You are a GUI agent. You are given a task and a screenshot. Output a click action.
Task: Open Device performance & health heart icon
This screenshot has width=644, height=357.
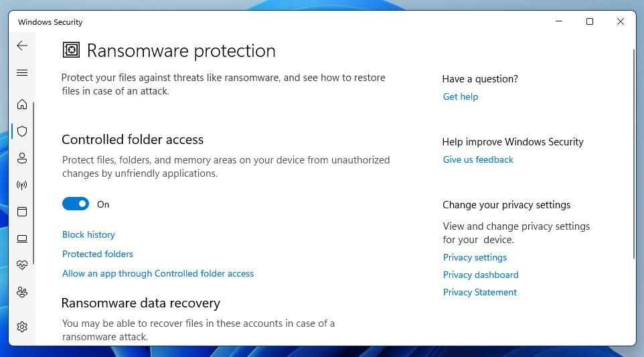tap(22, 265)
